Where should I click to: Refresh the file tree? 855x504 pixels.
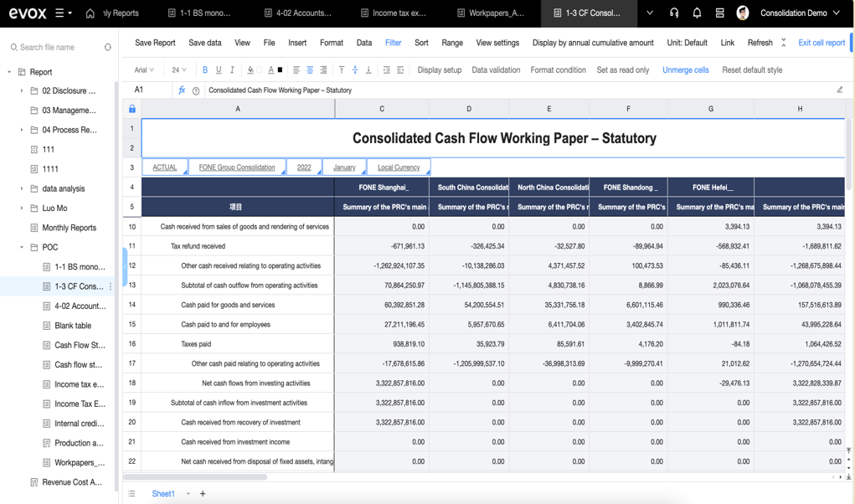point(108,48)
